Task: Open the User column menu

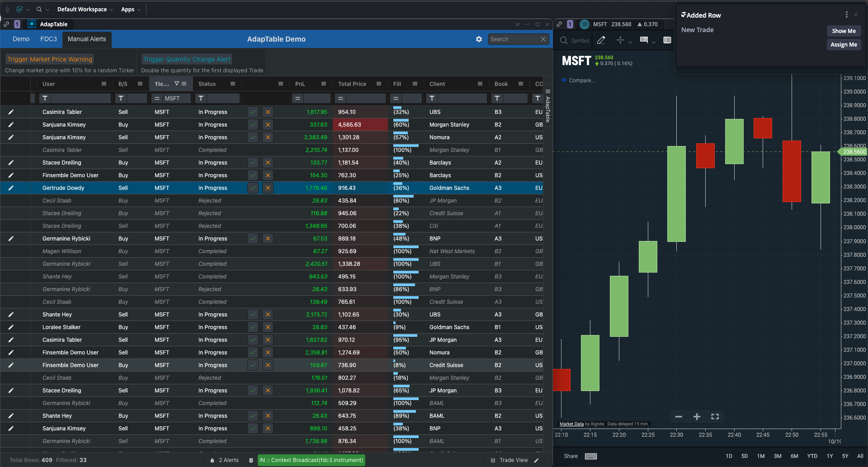Action: 104,84
